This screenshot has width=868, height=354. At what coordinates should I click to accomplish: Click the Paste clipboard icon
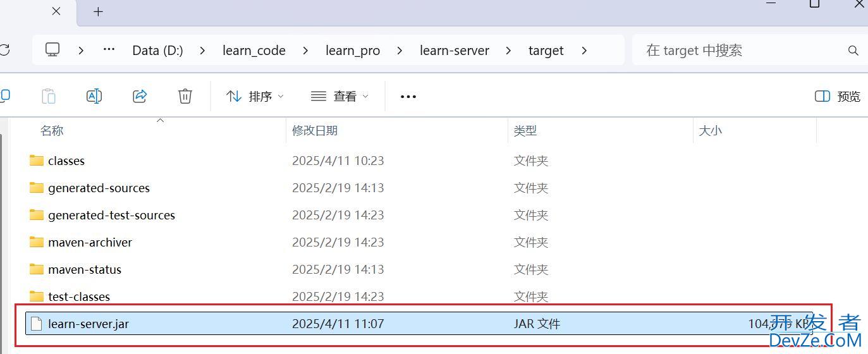point(49,96)
